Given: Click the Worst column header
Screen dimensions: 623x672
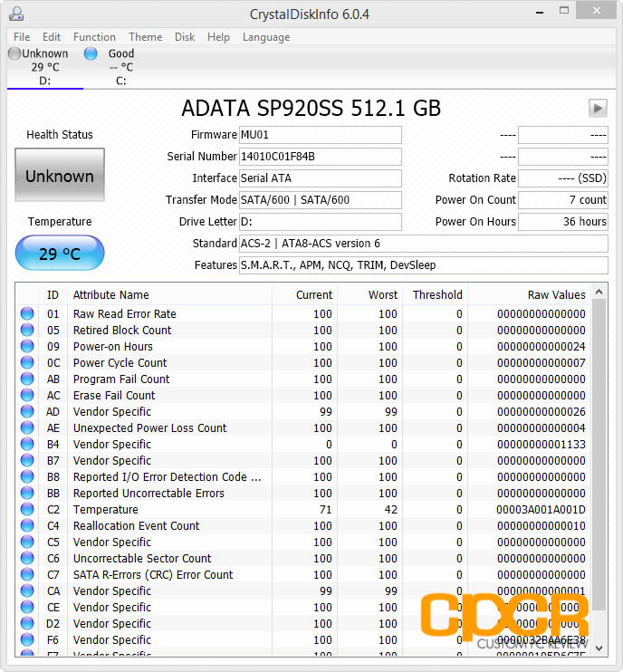Looking at the screenshot, I should (x=369, y=295).
